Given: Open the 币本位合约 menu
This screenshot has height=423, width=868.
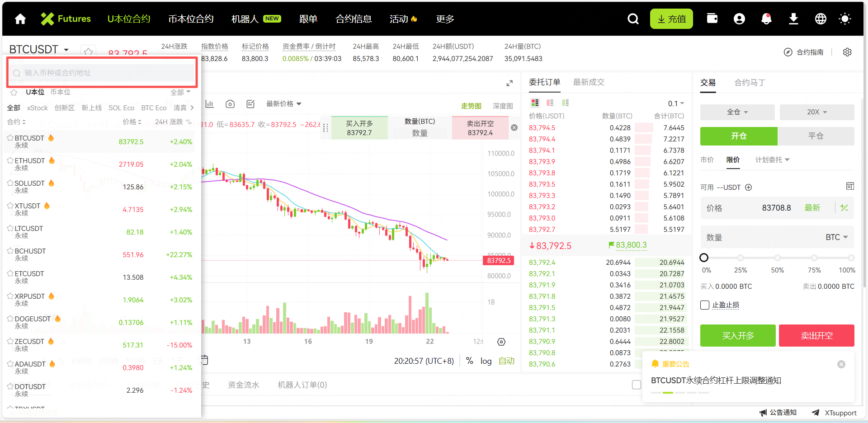Looking at the screenshot, I should point(190,19).
